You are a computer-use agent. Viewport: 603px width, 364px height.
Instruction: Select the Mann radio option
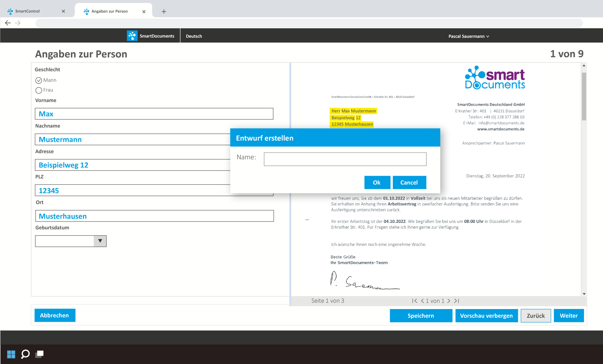click(x=39, y=80)
